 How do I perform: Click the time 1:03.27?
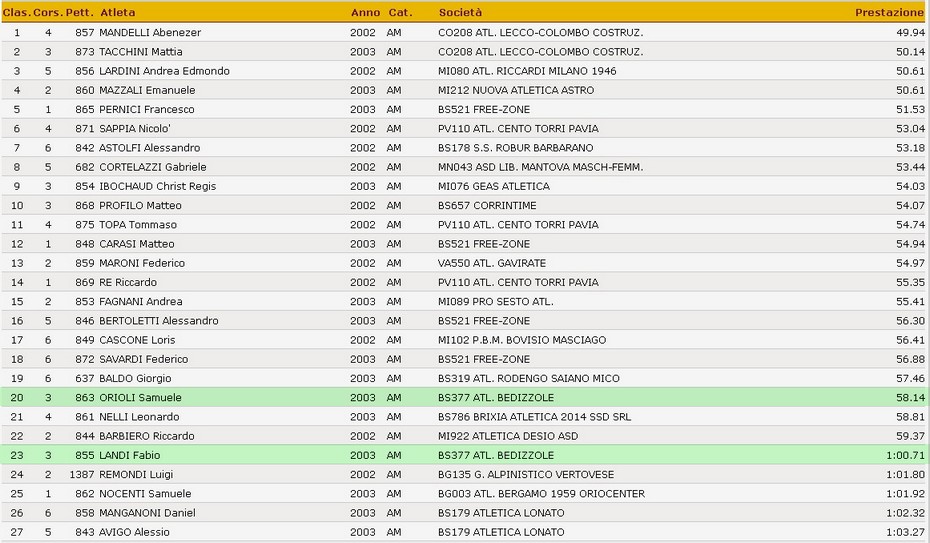[x=905, y=532]
